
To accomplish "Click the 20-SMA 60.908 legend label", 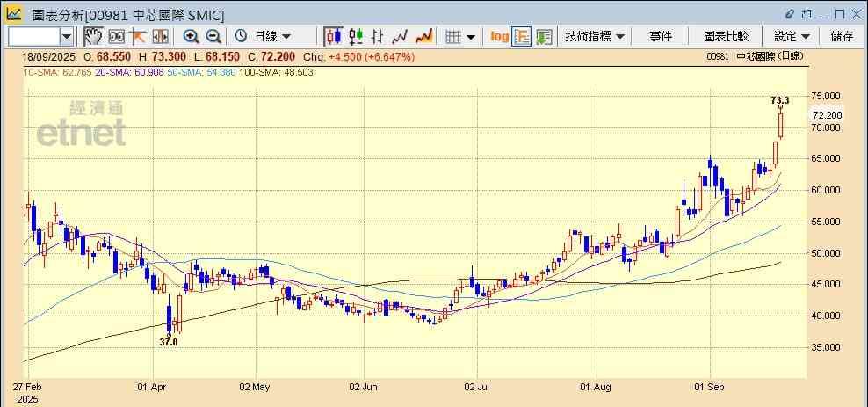I will 129,72.
